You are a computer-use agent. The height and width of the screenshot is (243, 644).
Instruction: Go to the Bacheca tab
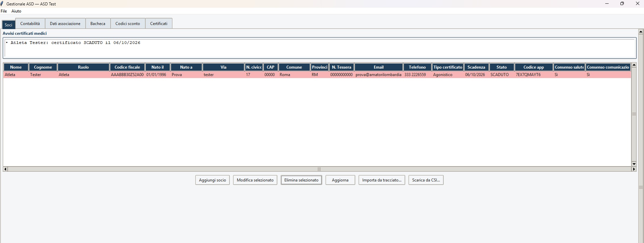click(98, 24)
